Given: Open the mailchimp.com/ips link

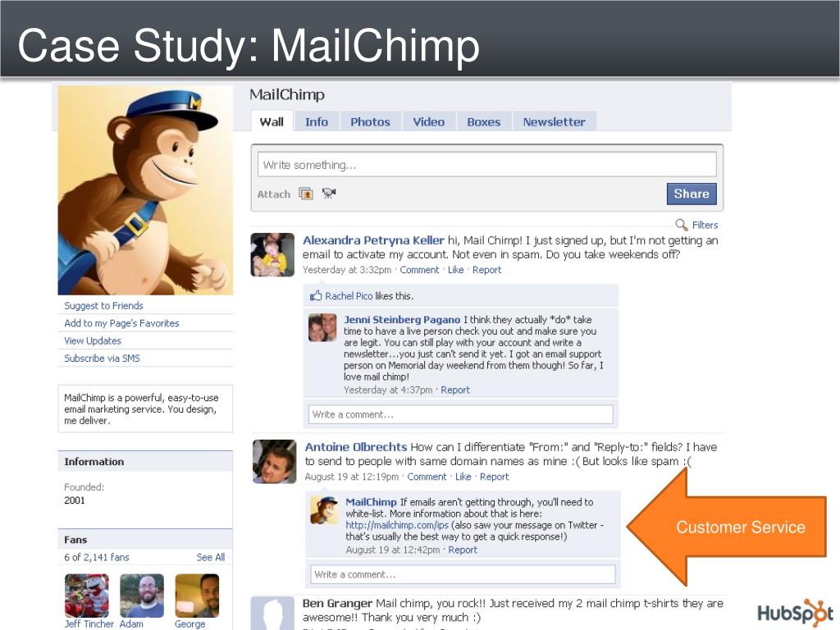Looking at the screenshot, I should click(x=397, y=525).
